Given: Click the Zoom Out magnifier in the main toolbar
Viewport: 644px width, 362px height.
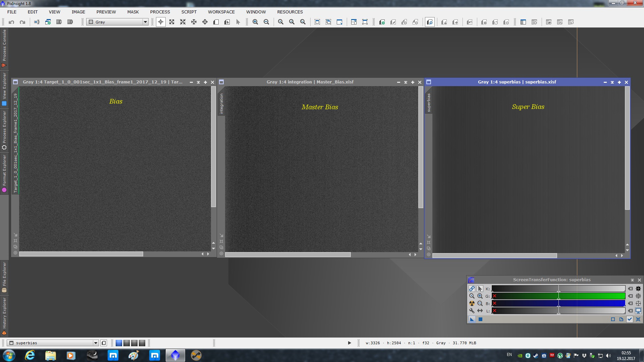Looking at the screenshot, I should point(266,22).
